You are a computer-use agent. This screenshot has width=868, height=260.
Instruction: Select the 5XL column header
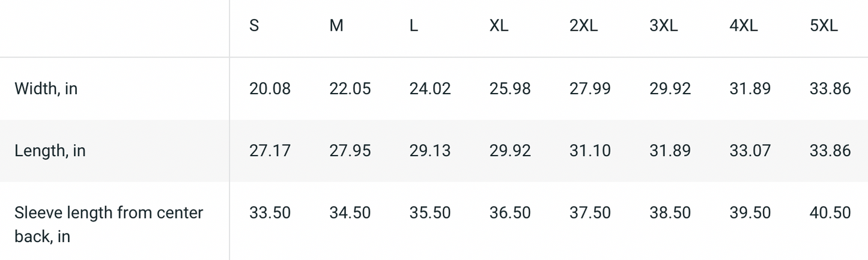tap(824, 26)
